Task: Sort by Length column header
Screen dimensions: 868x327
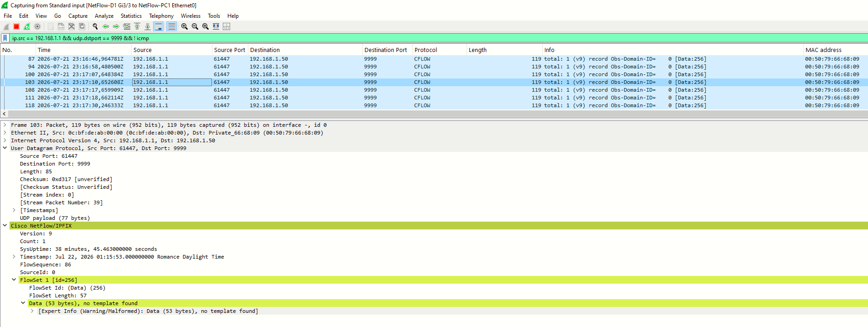Action: pos(504,50)
